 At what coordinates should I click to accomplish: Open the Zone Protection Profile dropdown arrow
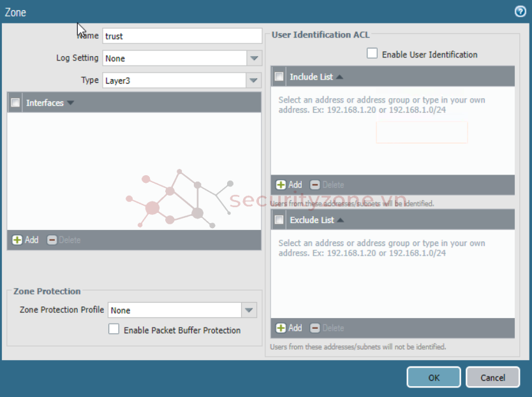pyautogui.click(x=249, y=310)
